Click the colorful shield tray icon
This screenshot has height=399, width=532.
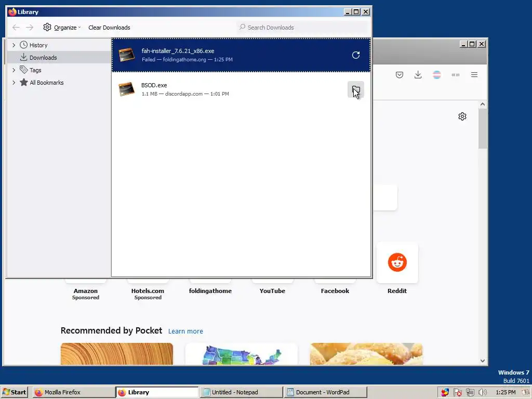pyautogui.click(x=445, y=393)
